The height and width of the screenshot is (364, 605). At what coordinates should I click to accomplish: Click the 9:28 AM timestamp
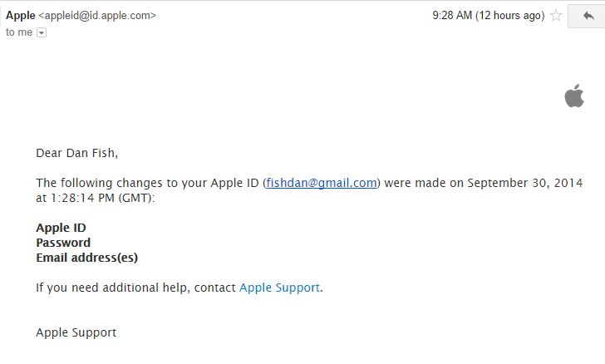452,16
